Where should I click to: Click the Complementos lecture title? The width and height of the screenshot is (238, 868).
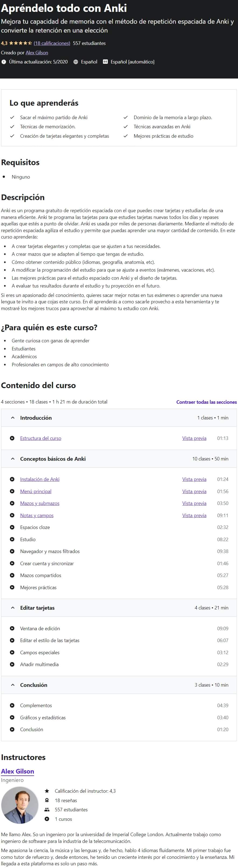pyautogui.click(x=36, y=705)
